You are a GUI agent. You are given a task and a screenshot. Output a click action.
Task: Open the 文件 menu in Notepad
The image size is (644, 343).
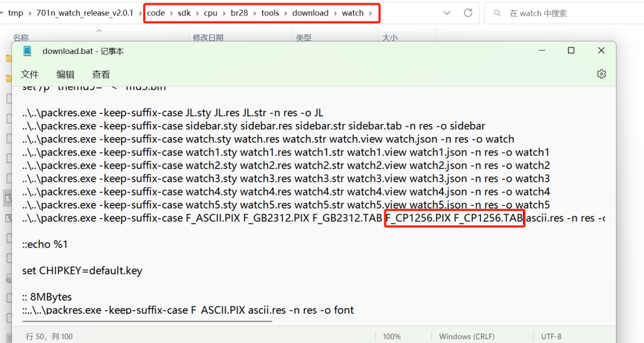[29, 74]
